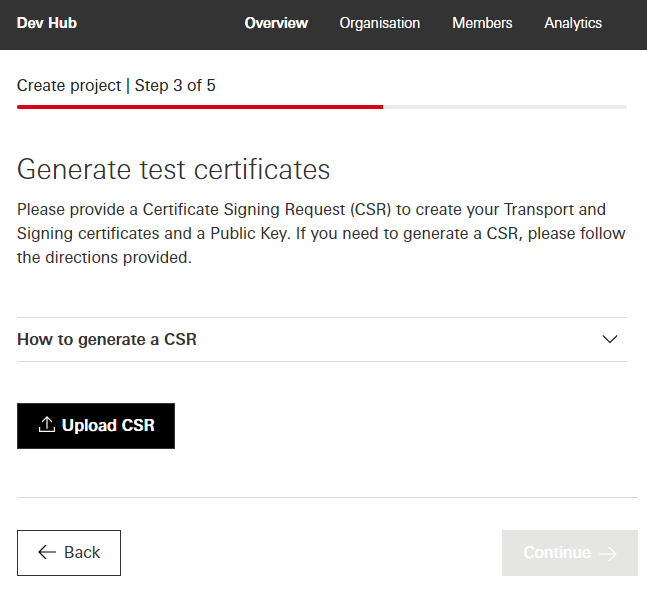
Task: Click the grey unfilled part of progress bar
Action: point(505,106)
